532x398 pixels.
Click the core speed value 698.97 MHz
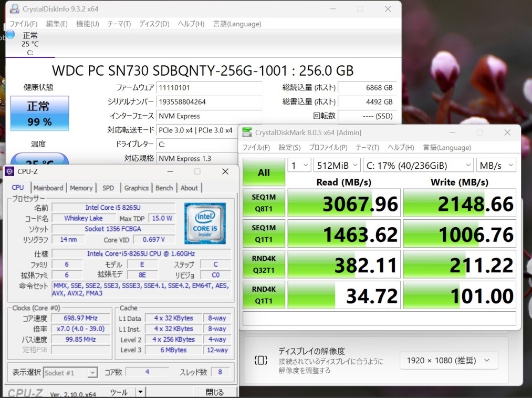click(x=80, y=318)
